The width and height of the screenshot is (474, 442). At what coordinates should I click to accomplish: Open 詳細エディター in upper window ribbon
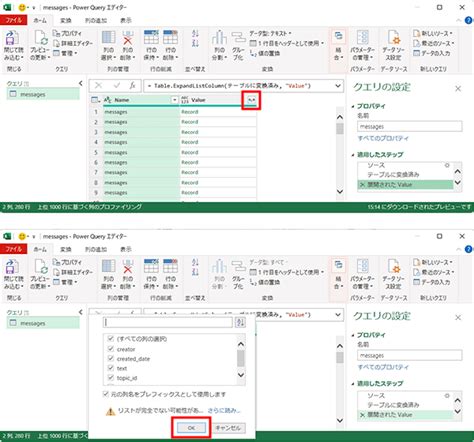click(72, 43)
